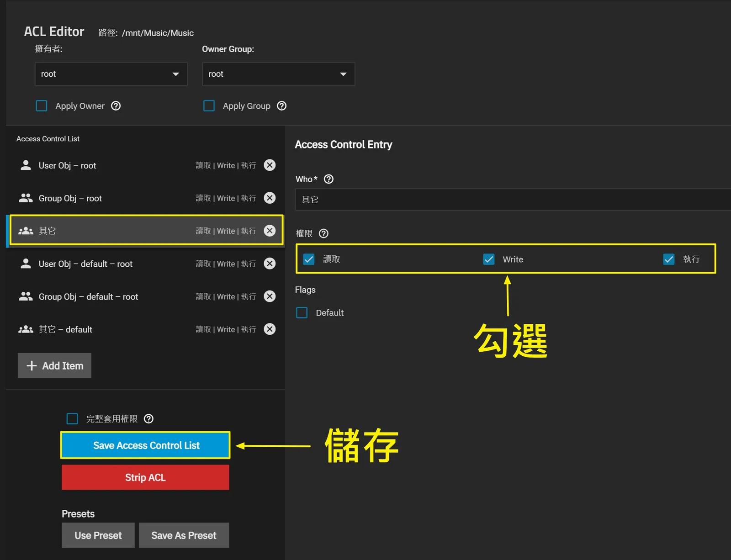The image size is (731, 560).
Task: Open the Who selector showing 其它
Action: point(513,200)
